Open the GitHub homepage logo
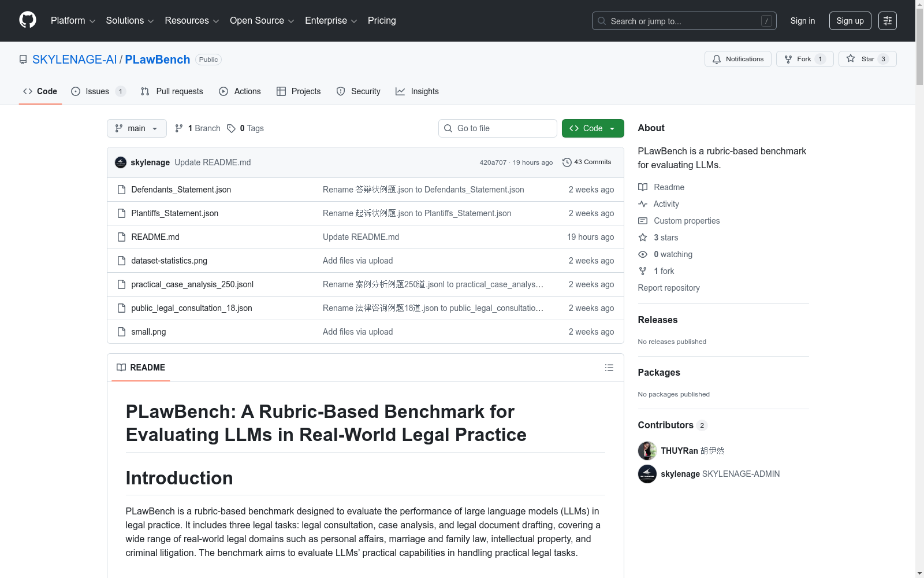924x578 pixels. click(x=28, y=20)
